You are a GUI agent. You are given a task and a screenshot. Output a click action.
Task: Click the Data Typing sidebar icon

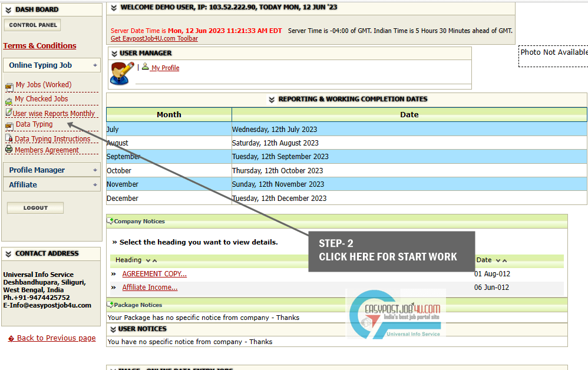9,126
